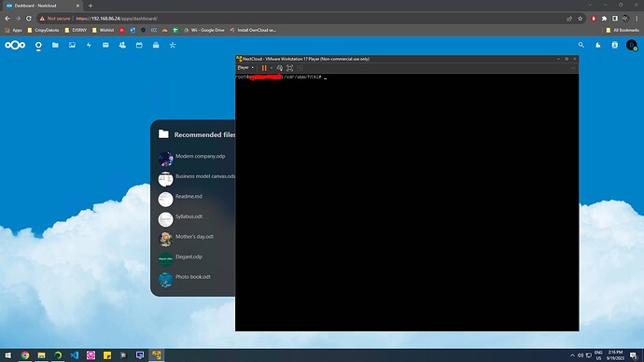Open the Deck app icon in Nextcloud header
Viewport: 644px width, 362px height.
(x=156, y=45)
